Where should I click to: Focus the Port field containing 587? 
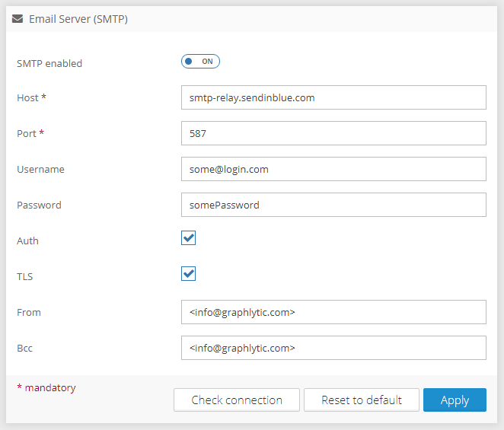pyautogui.click(x=333, y=133)
